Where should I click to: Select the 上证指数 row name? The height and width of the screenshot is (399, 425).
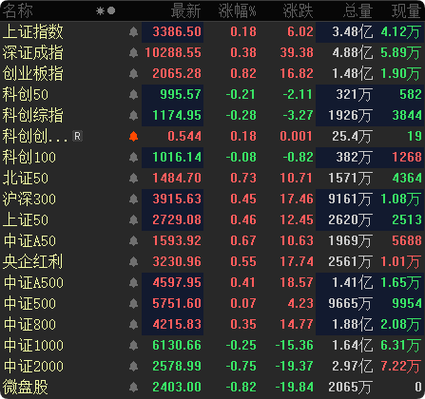(33, 32)
